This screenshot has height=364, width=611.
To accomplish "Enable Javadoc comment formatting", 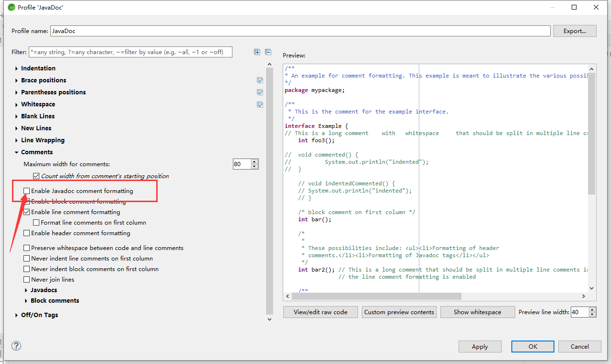I will coord(26,190).
